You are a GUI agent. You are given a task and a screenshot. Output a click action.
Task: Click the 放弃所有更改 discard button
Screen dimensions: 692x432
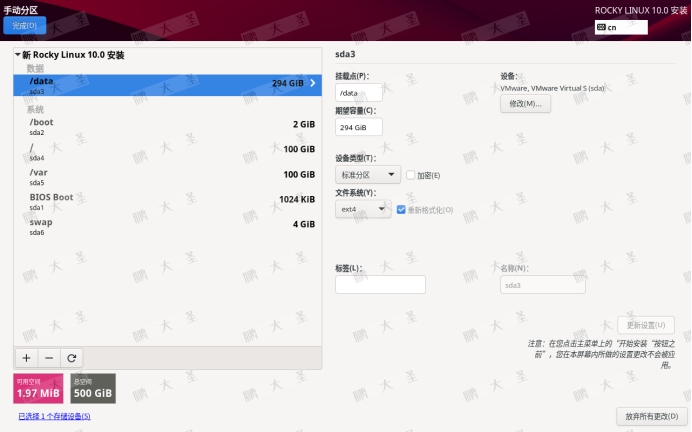point(650,416)
